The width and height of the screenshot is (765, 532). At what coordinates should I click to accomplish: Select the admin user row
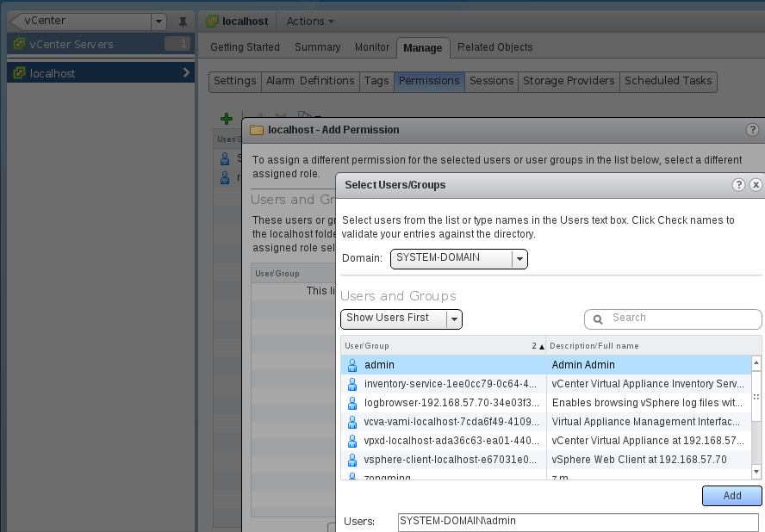(x=546, y=365)
